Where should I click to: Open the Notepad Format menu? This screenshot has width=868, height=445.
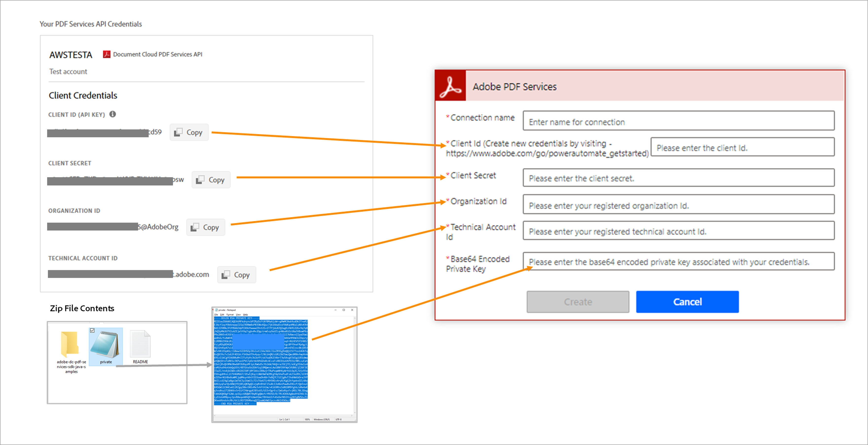pos(230,315)
